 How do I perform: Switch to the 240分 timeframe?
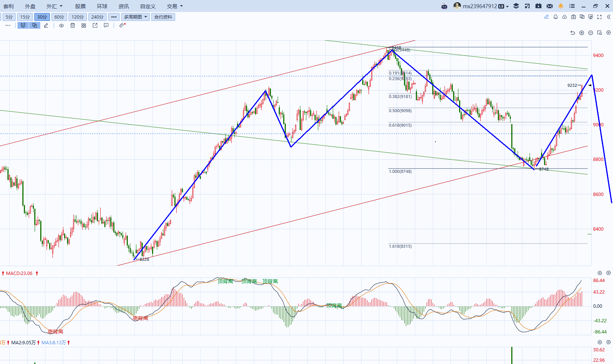(x=98, y=17)
